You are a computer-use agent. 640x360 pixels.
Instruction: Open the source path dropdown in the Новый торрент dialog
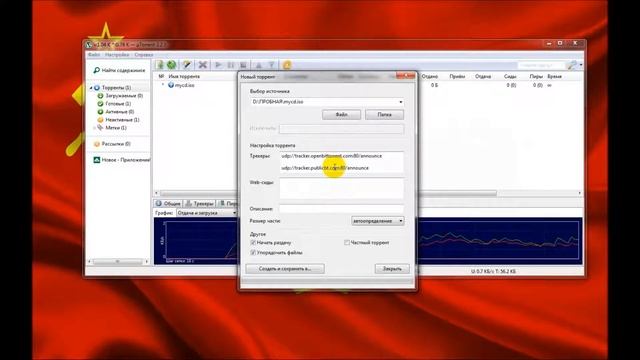coord(400,102)
